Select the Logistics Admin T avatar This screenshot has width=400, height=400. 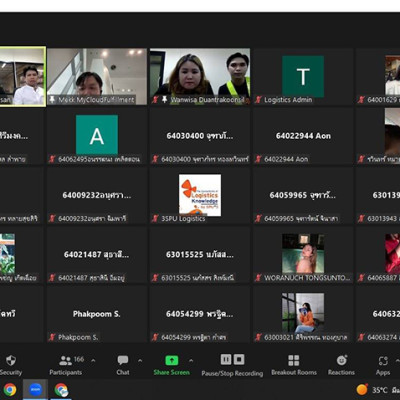(x=303, y=76)
